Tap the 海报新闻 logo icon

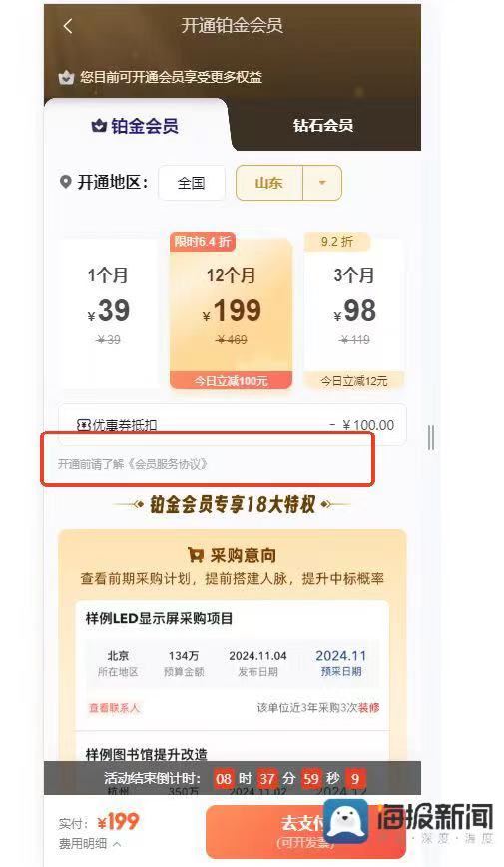(346, 822)
